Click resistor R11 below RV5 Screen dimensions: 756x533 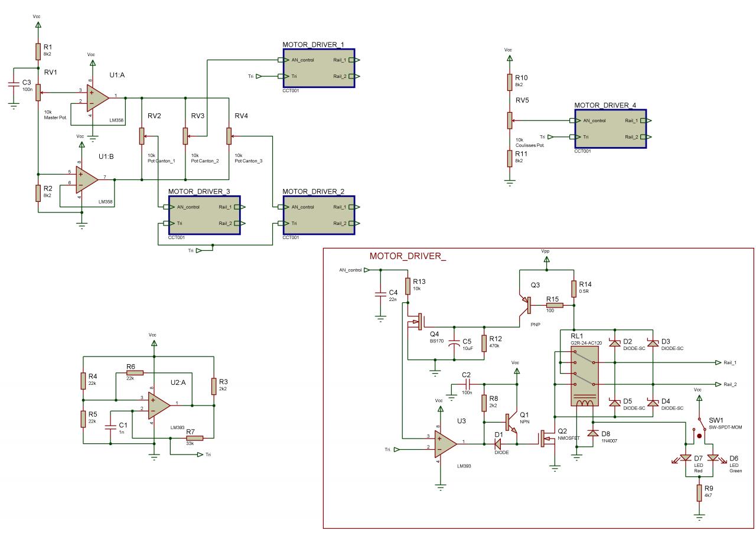click(x=510, y=159)
